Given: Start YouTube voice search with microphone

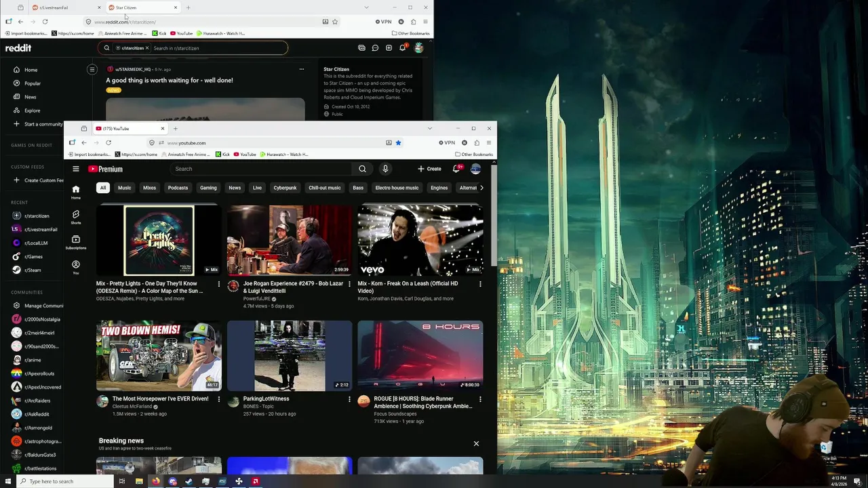Looking at the screenshot, I should [x=385, y=169].
